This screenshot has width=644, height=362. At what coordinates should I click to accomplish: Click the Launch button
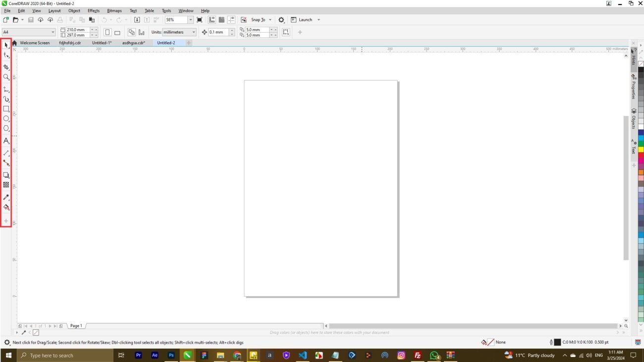point(302,20)
